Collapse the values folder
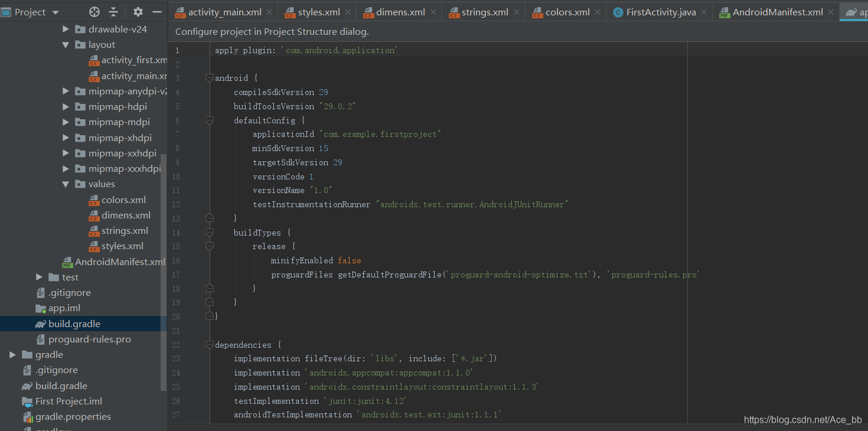 (x=65, y=184)
